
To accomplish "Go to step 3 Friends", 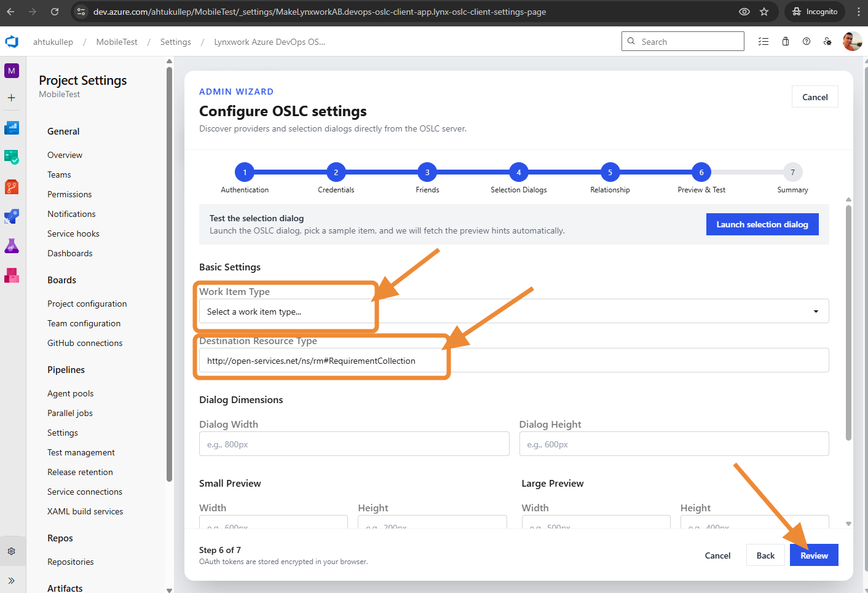I will [427, 173].
